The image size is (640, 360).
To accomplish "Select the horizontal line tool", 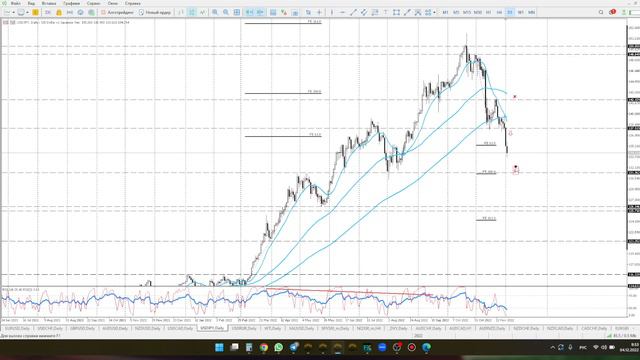I will coord(342,12).
